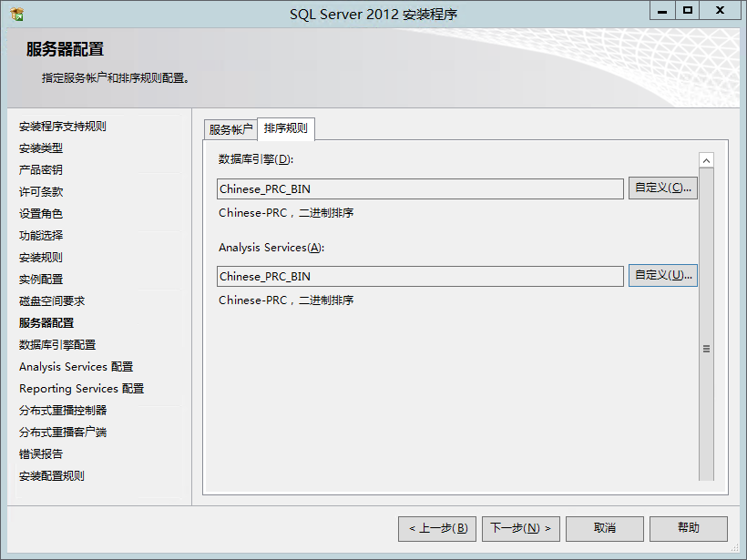The image size is (747, 560).
Task: Proceed with 下一步(N) >
Action: 521,528
